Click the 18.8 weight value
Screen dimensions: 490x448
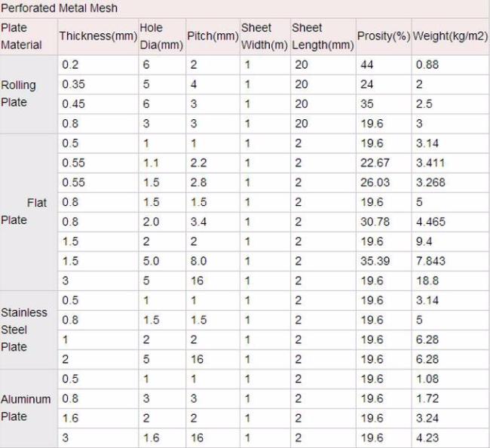(x=427, y=281)
